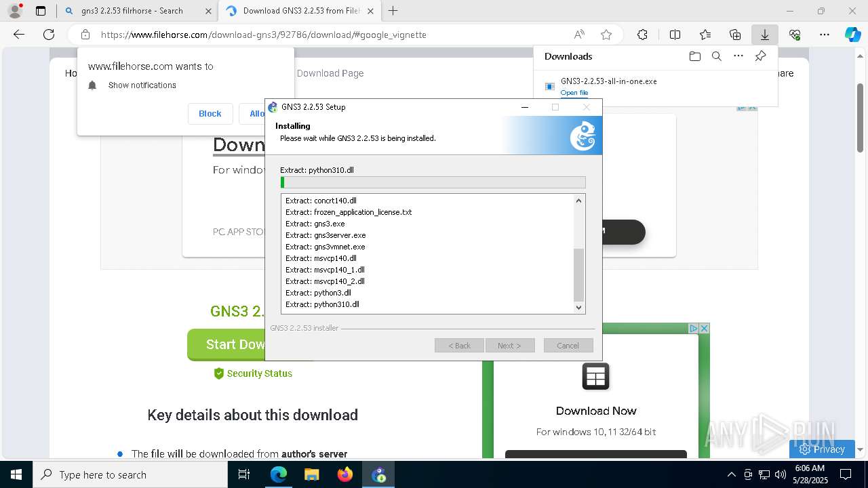The height and width of the screenshot is (488, 868).
Task: Close the ad with X icon
Action: [x=704, y=328]
